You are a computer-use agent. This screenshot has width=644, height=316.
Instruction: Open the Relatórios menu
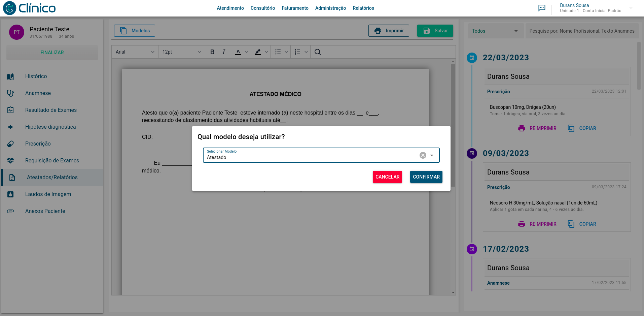click(363, 8)
